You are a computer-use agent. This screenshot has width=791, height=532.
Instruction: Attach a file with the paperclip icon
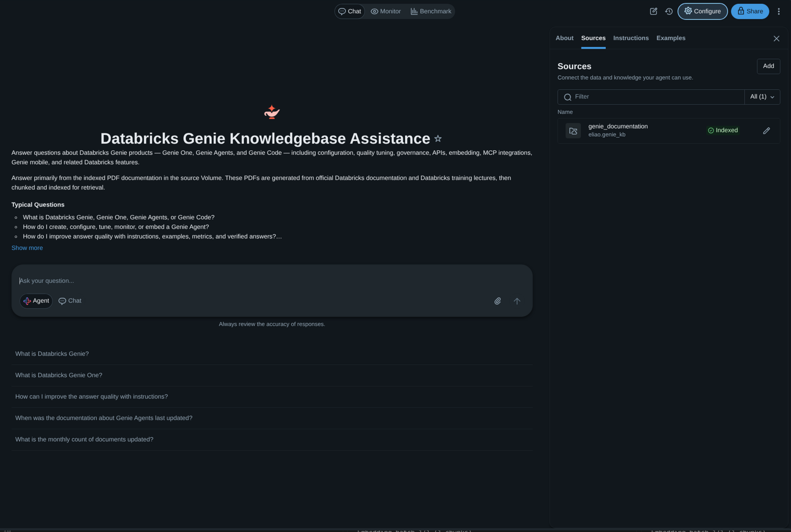(498, 301)
